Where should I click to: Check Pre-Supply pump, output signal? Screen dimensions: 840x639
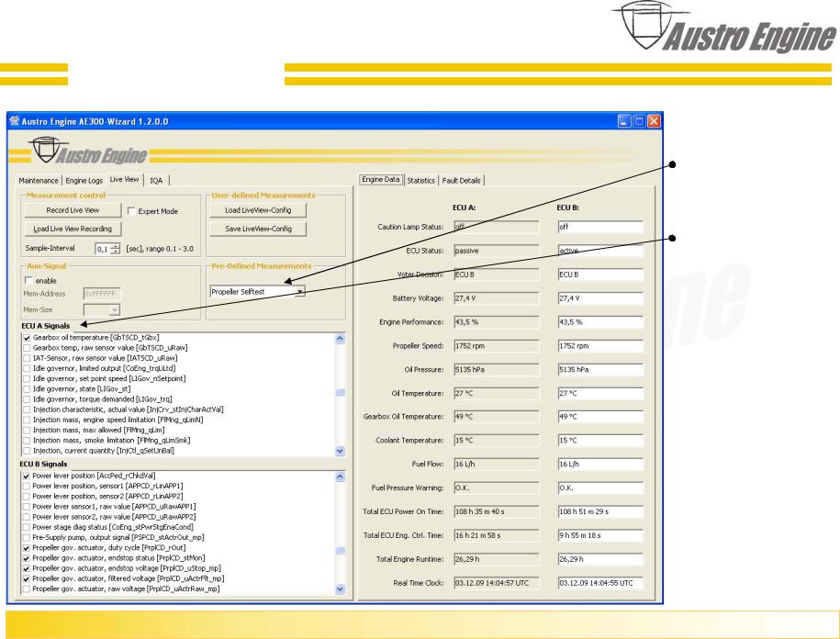(27, 538)
